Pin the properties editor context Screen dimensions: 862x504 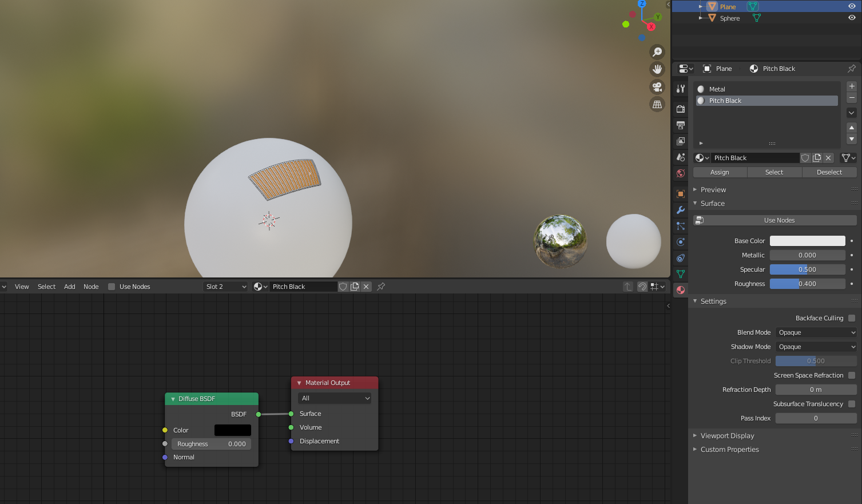pyautogui.click(x=852, y=69)
